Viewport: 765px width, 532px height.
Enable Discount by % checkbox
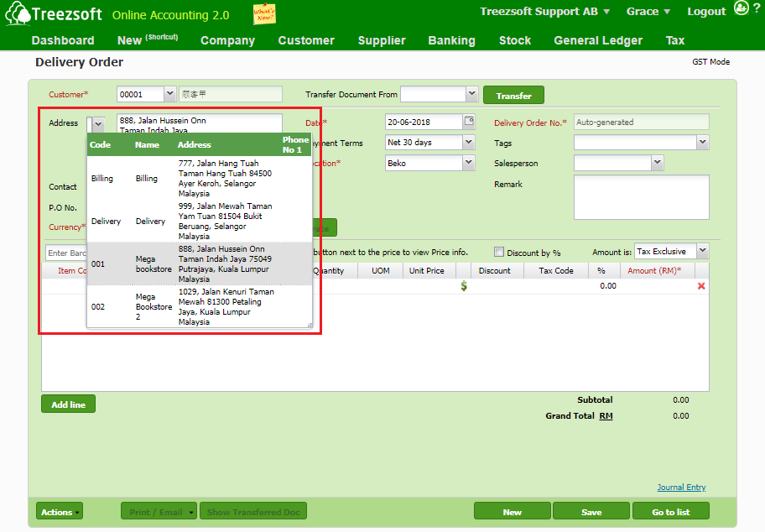pos(499,252)
